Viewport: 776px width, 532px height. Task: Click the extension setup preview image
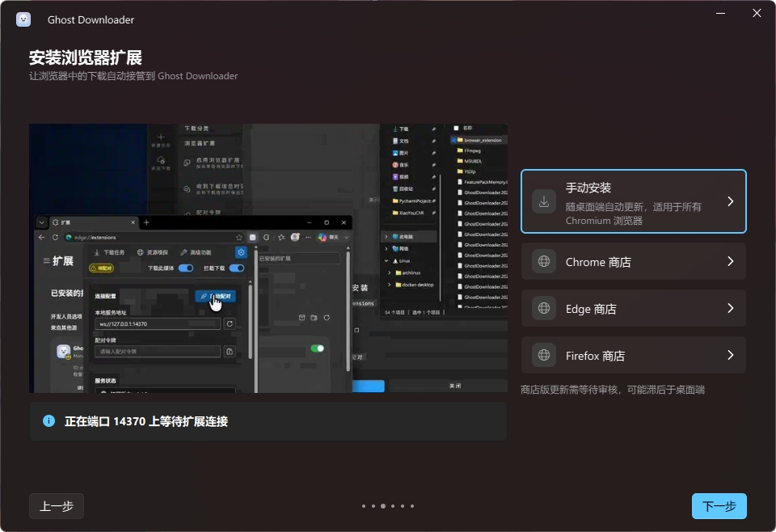268,259
